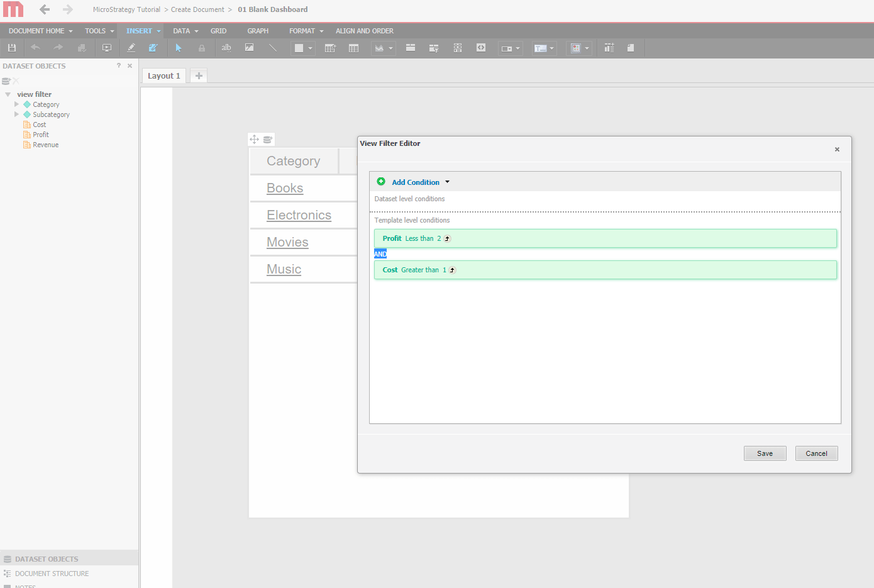874x588 pixels.
Task: Cancel the View Filter Editor dialog
Action: (x=817, y=453)
